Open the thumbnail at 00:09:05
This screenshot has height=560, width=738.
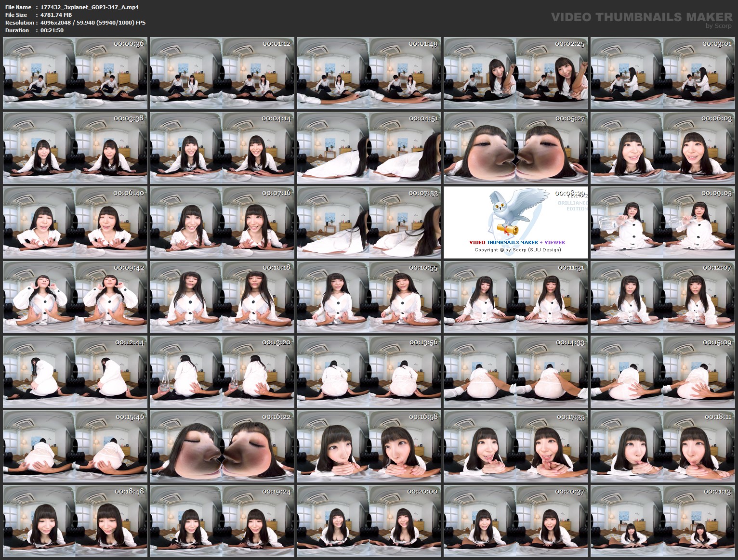[664, 223]
